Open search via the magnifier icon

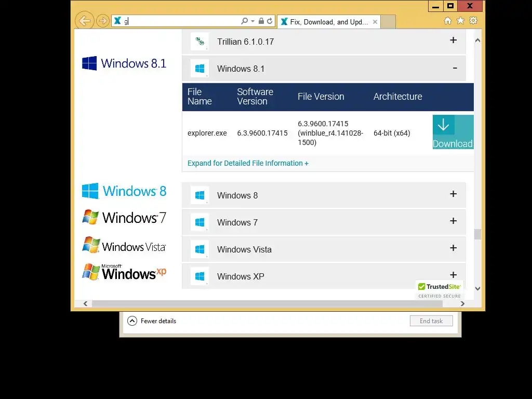click(244, 21)
